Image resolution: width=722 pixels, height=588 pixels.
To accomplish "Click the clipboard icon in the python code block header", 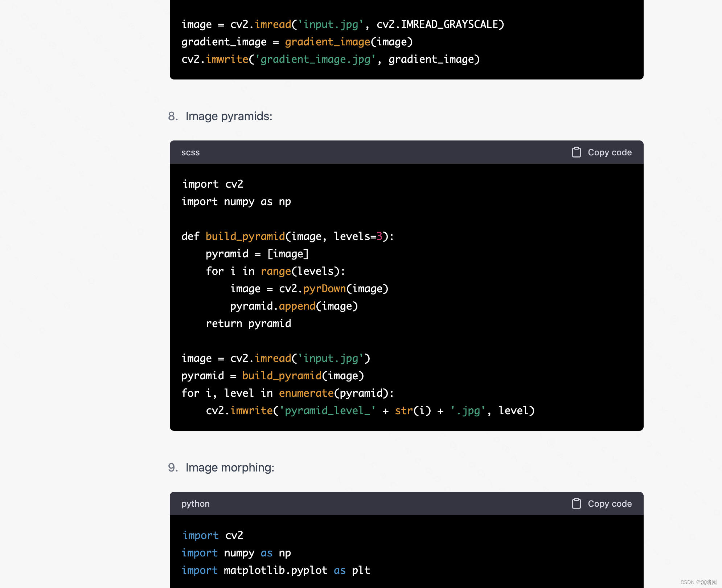I will click(576, 503).
